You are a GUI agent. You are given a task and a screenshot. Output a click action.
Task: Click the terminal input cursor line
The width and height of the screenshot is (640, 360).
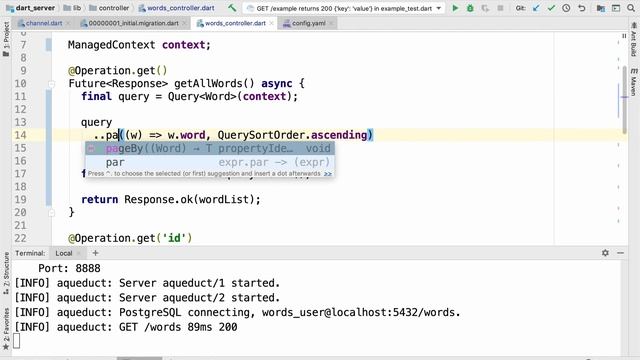pos(16,341)
